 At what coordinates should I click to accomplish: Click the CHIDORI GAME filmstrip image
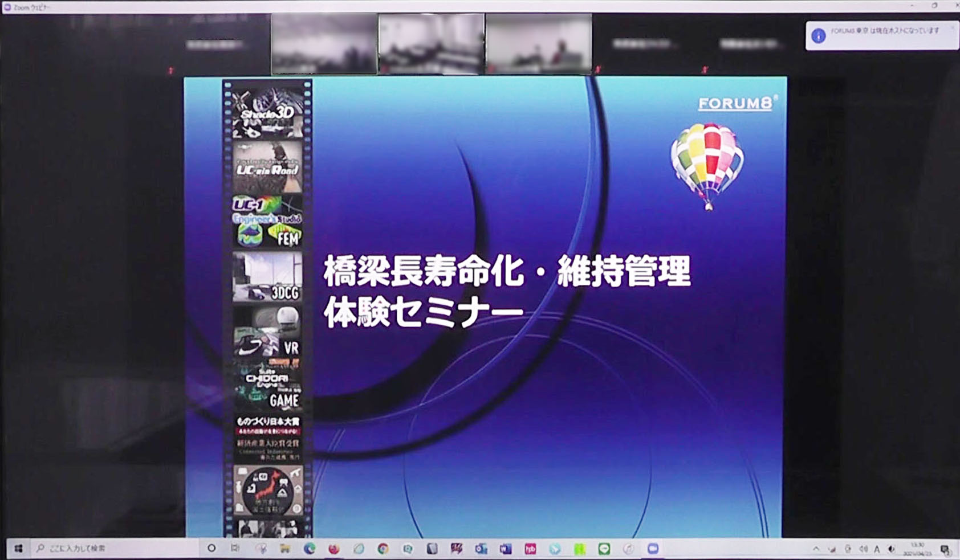click(267, 386)
